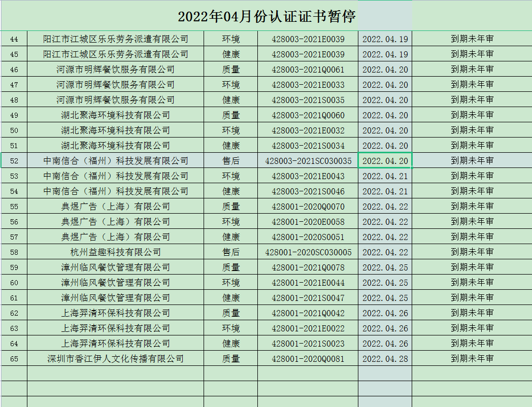The height and width of the screenshot is (407, 532).
Task: Click the date 2022.04.28
Action: (385, 359)
